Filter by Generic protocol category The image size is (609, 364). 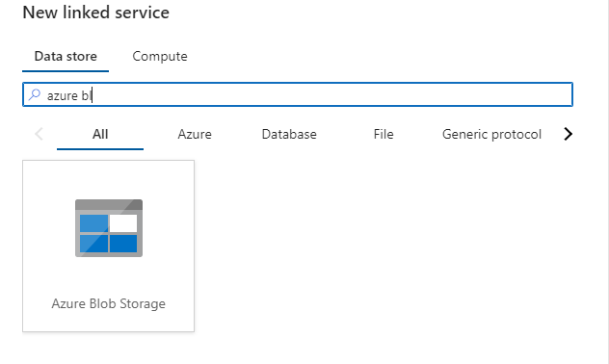pyautogui.click(x=491, y=134)
